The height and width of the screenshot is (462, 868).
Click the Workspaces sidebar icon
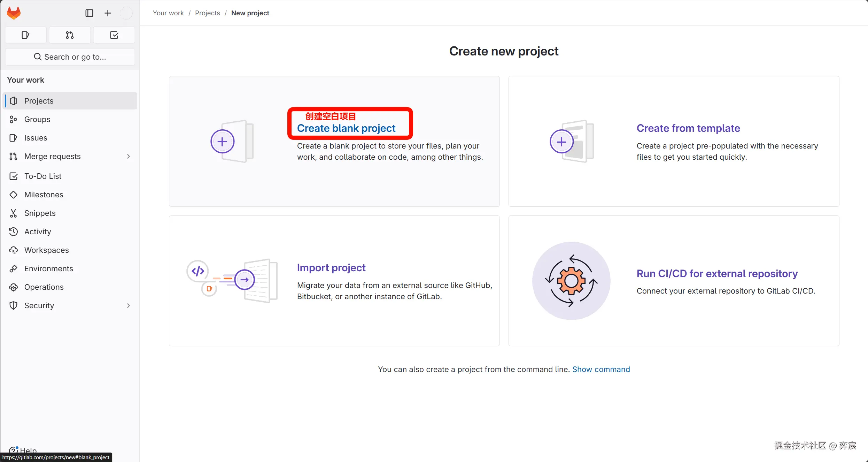(14, 250)
